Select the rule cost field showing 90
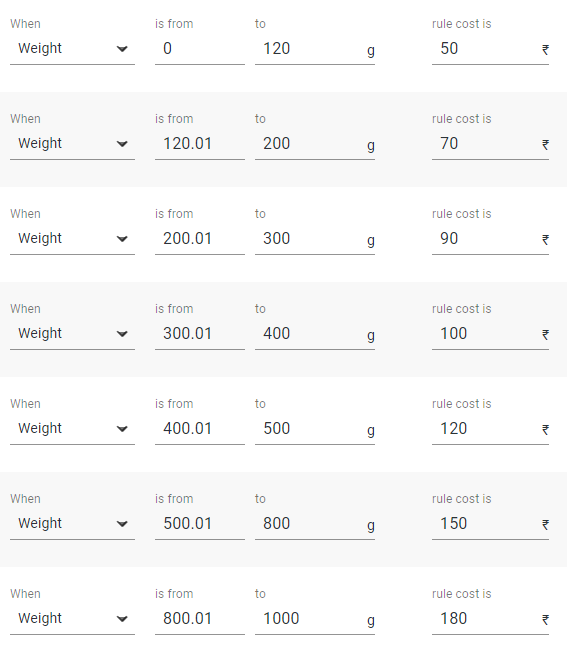Image resolution: width=567 pixels, height=647 pixels. coord(490,238)
